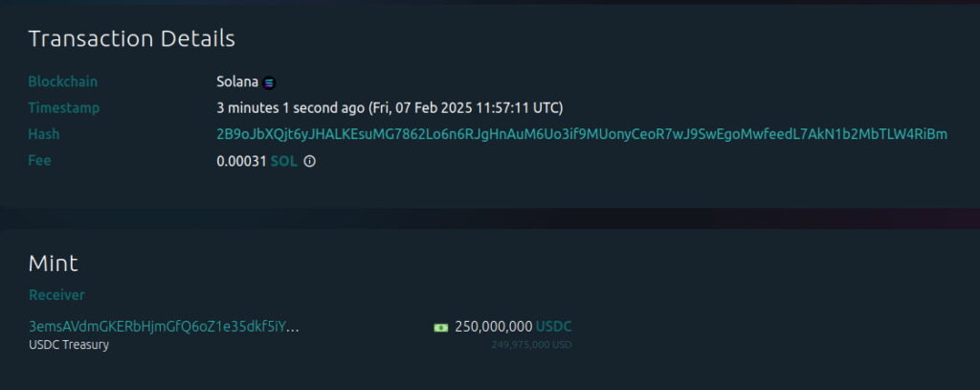This screenshot has height=390, width=980.
Task: Select the Timestamp field label
Action: pos(64,108)
